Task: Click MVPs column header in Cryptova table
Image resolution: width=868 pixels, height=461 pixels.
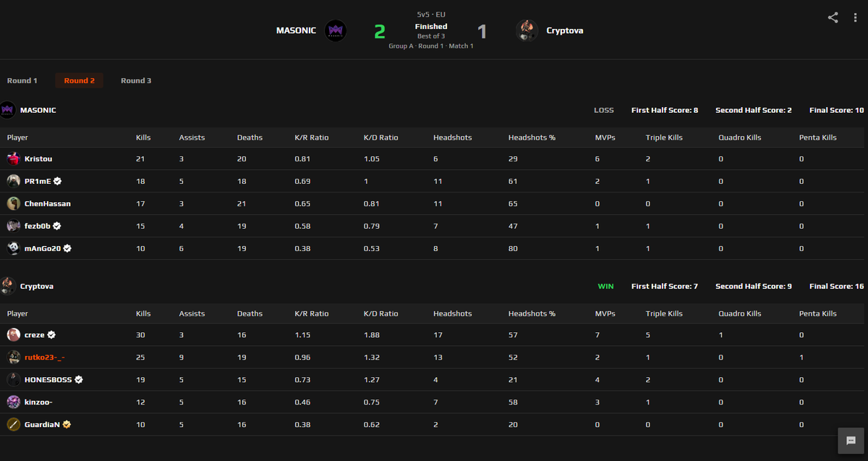Action: [x=605, y=313]
